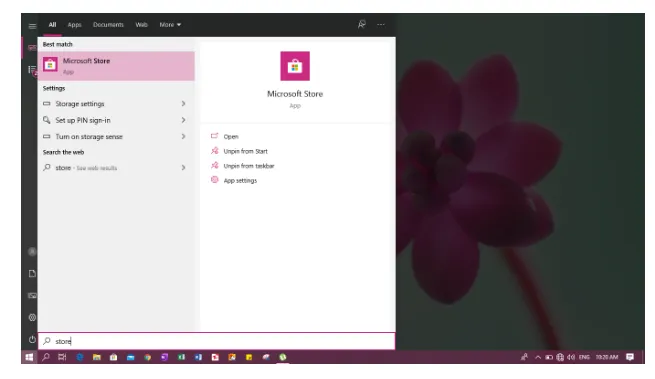Click the People icon in system tray
This screenshot has height=379, width=655.
524,357
